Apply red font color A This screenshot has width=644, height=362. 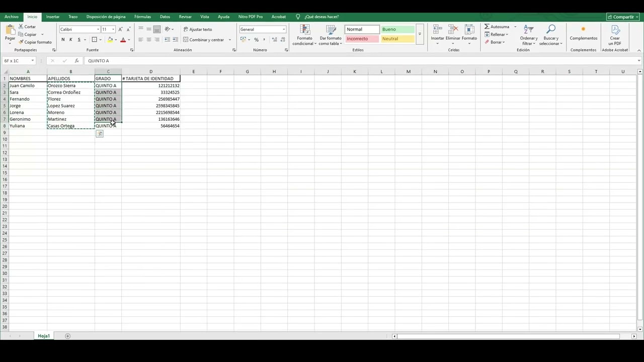(123, 40)
